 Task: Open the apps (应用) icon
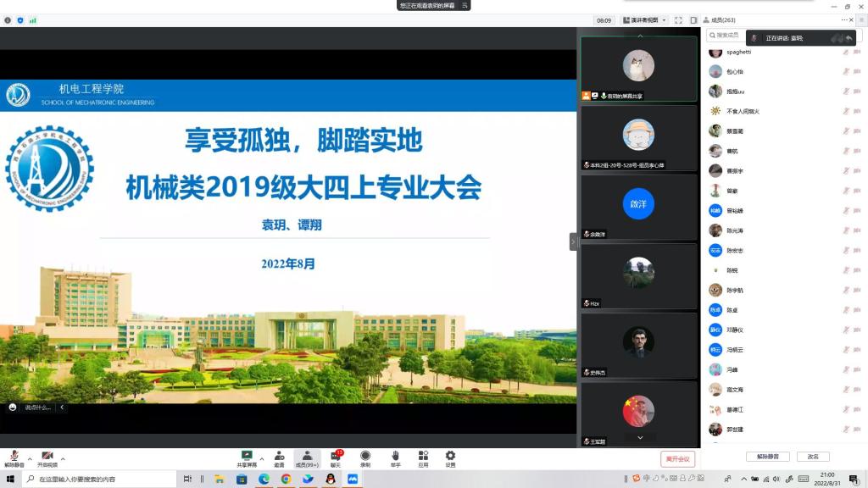tap(423, 457)
